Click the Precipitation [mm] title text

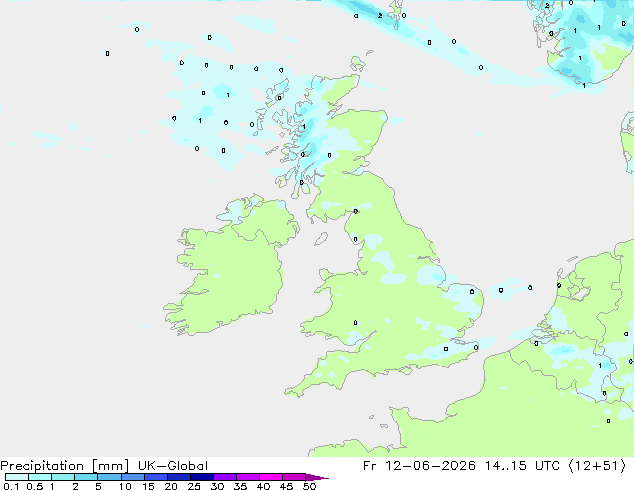click(x=65, y=466)
